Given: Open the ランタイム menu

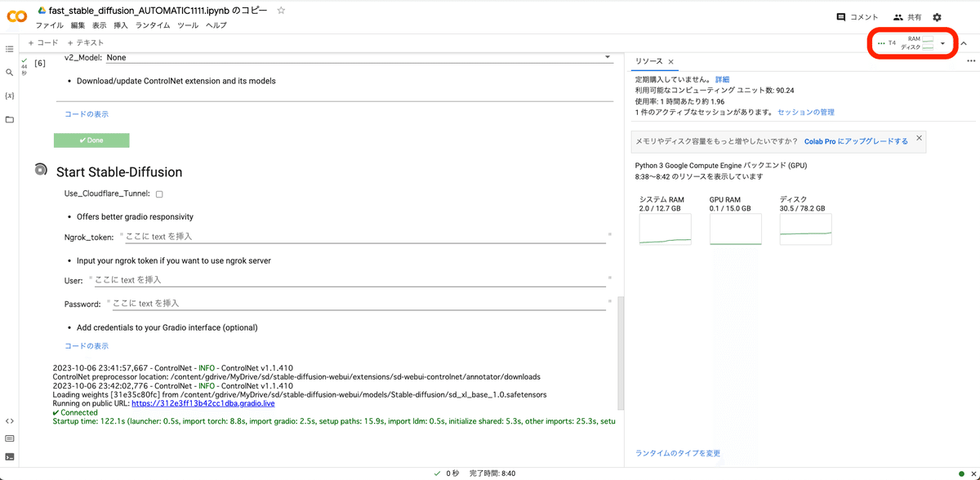Looking at the screenshot, I should click(x=153, y=25).
